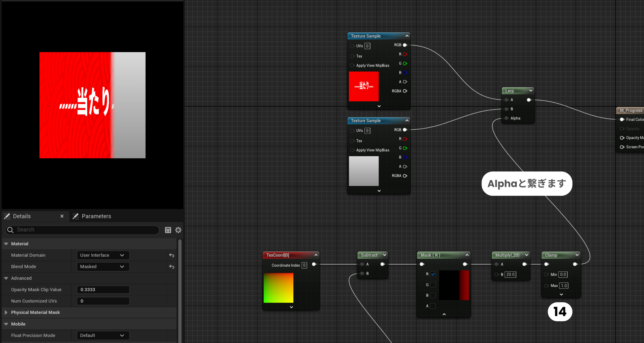
Task: Click the TexCoord Coordinate Index output pin
Action: click(x=314, y=264)
